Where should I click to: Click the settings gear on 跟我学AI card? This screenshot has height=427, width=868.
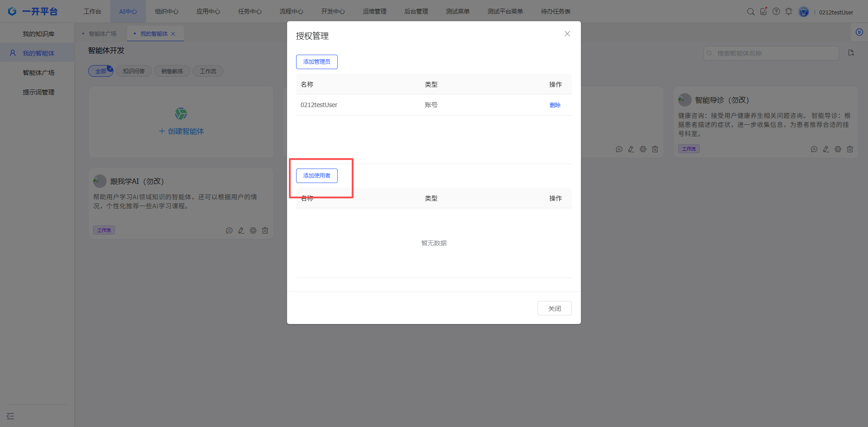253,230
